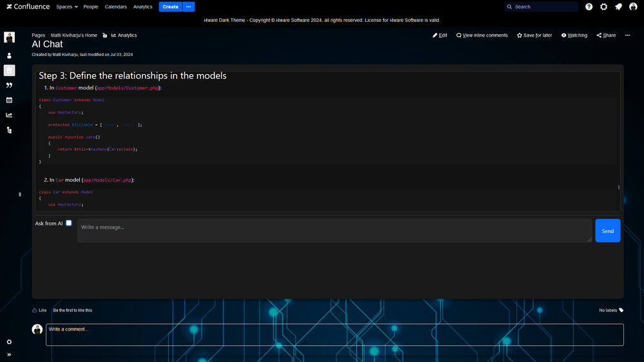
Task: Click the commenter avatar thumbnail
Action: point(37,329)
